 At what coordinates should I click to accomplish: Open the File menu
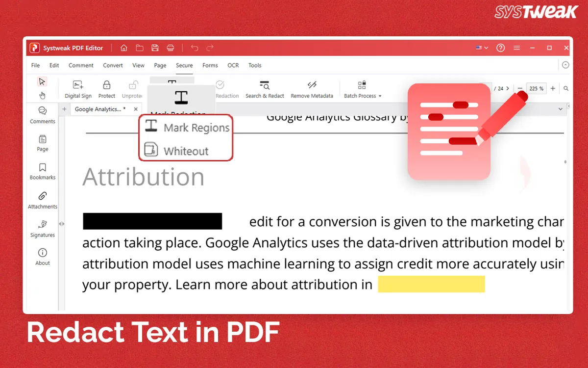tap(36, 65)
